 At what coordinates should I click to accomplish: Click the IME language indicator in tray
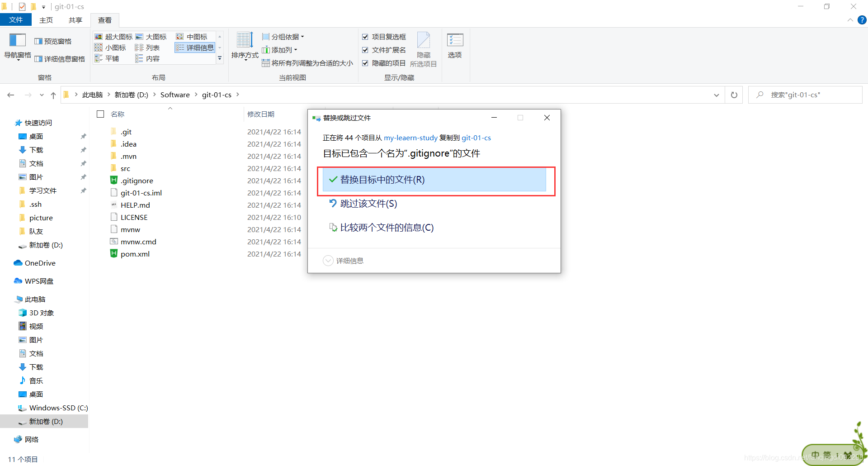click(x=815, y=455)
